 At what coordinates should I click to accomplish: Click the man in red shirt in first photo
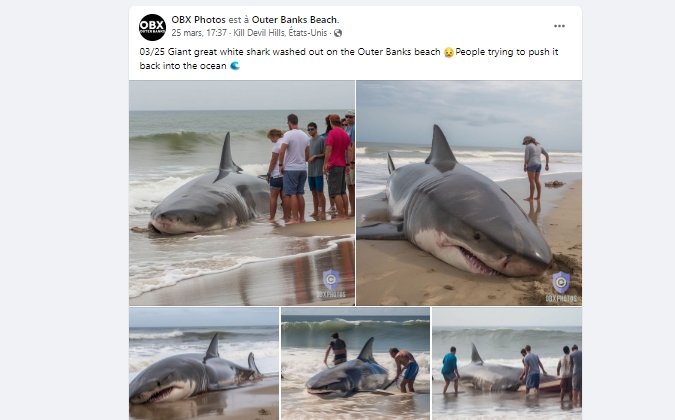[x=337, y=166]
